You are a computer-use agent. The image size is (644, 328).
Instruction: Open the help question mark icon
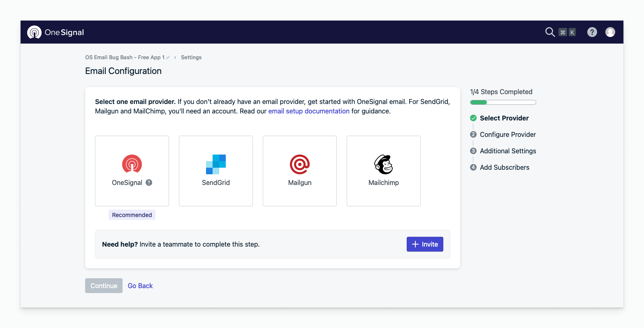coord(592,32)
